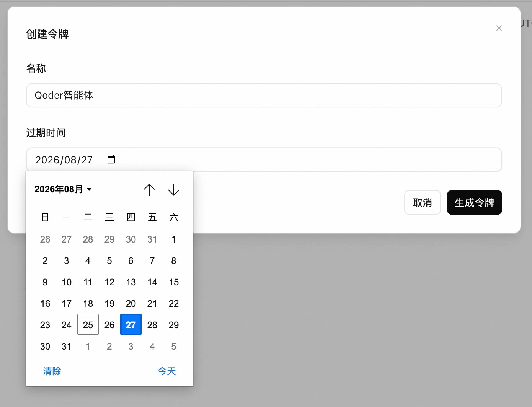Viewport: 532px width, 407px height.
Task: Click 取消 button
Action: 423,202
